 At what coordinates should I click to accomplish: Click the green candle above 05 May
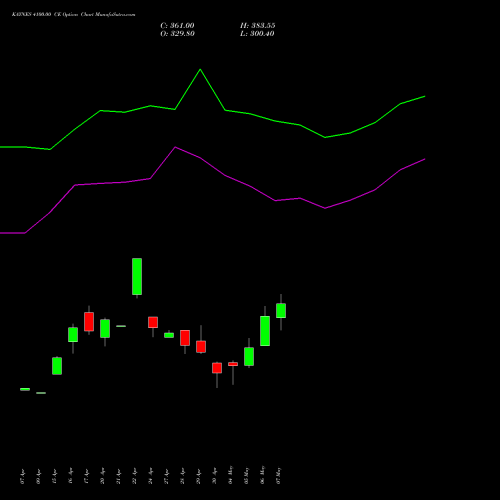pyautogui.click(x=249, y=357)
